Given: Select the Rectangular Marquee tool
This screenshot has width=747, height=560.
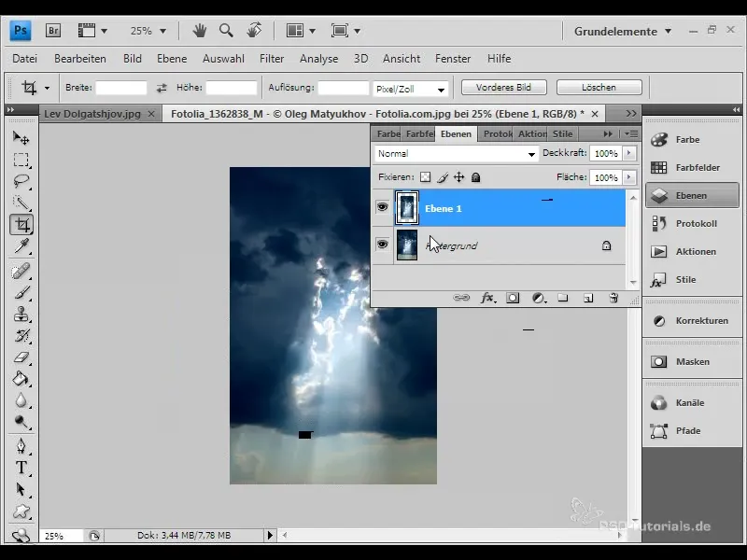Looking at the screenshot, I should coord(21,160).
